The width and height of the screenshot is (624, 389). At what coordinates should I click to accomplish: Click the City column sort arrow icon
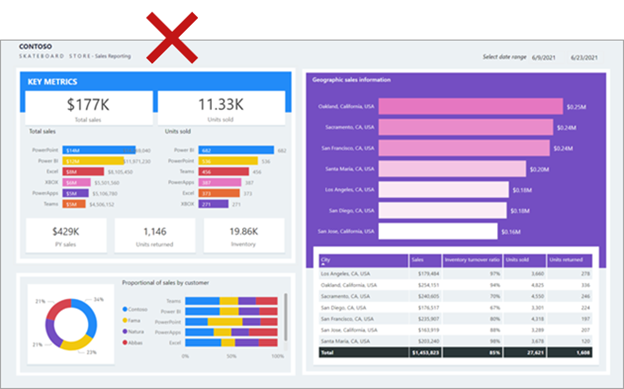click(x=323, y=264)
